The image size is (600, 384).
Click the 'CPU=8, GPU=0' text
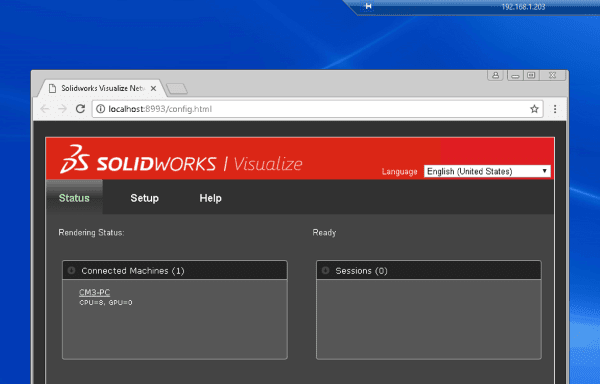(x=106, y=303)
